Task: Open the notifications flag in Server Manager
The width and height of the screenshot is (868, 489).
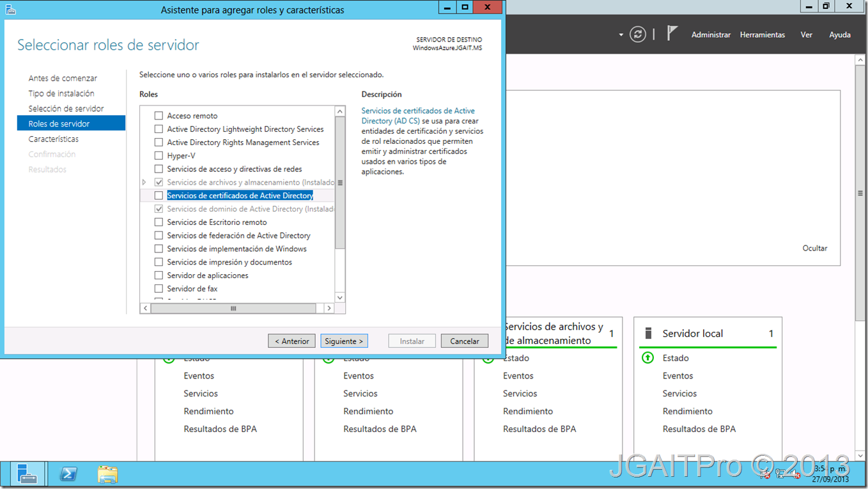Action: point(672,33)
